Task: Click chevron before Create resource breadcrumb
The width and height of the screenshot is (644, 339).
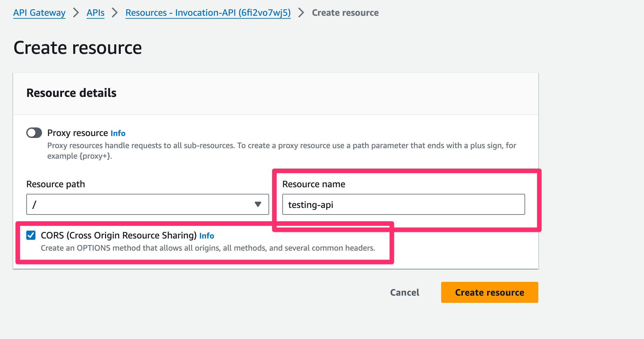Action: [301, 13]
